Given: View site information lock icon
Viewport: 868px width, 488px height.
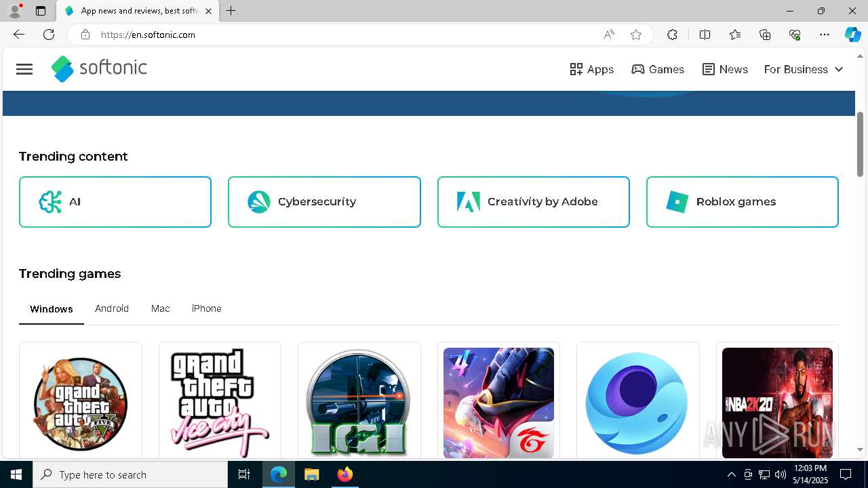Looking at the screenshot, I should [x=85, y=35].
